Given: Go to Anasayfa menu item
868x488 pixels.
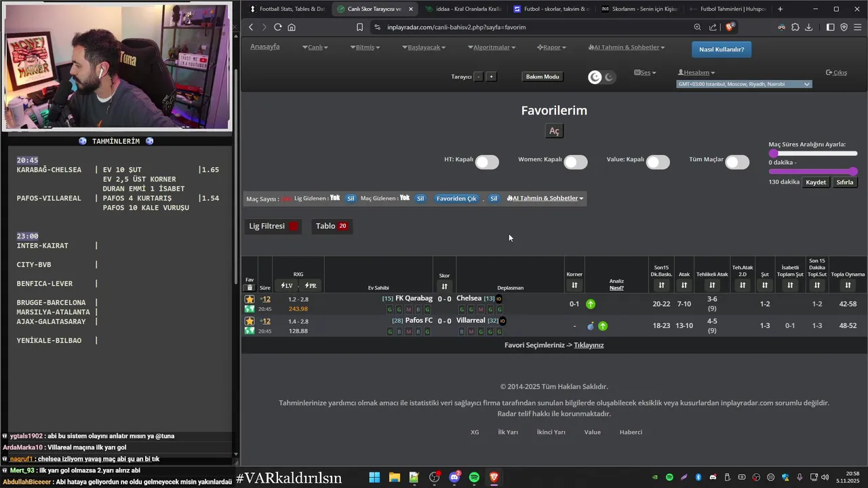Looking at the screenshot, I should tap(265, 47).
